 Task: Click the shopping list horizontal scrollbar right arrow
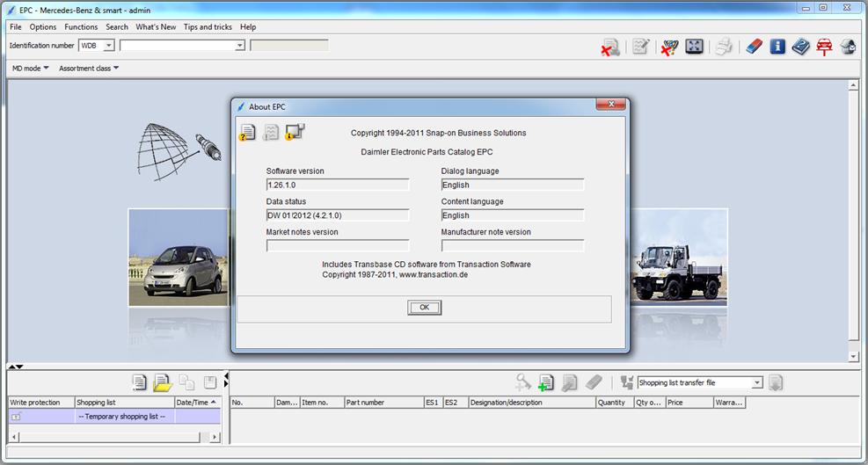(215, 438)
